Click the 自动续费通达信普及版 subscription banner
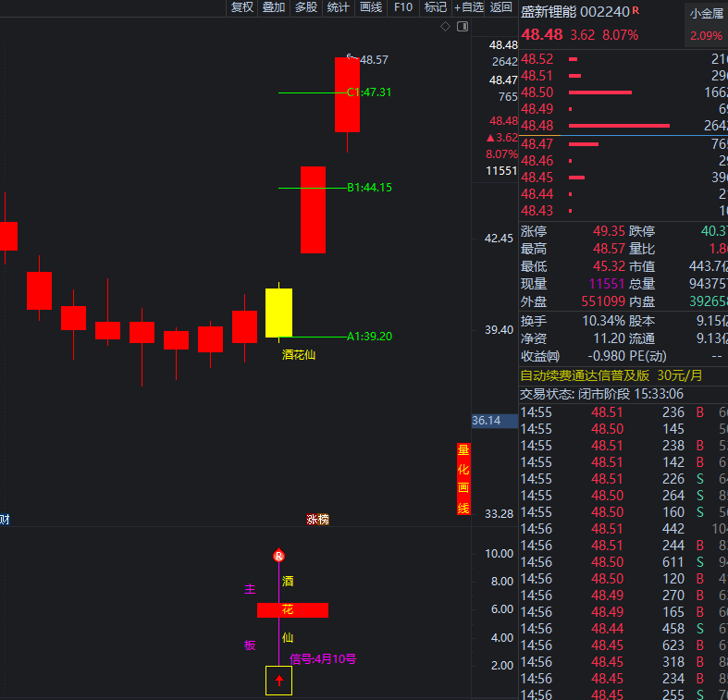The width and height of the screenshot is (728, 700). pos(611,375)
